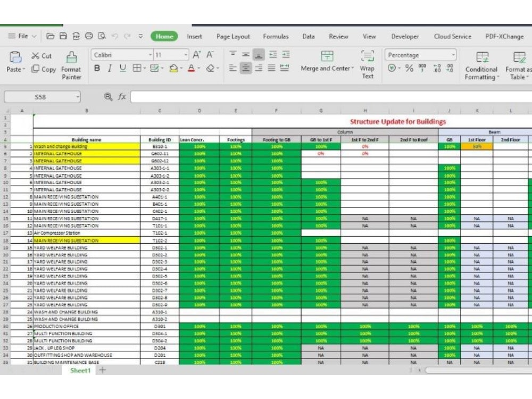Enable underline formatting

tap(123, 68)
